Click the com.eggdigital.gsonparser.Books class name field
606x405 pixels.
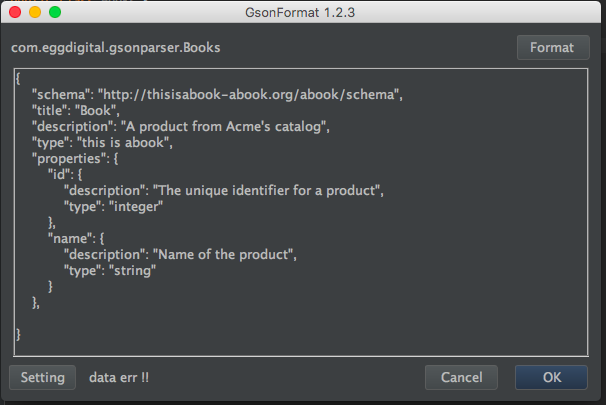tap(116, 48)
